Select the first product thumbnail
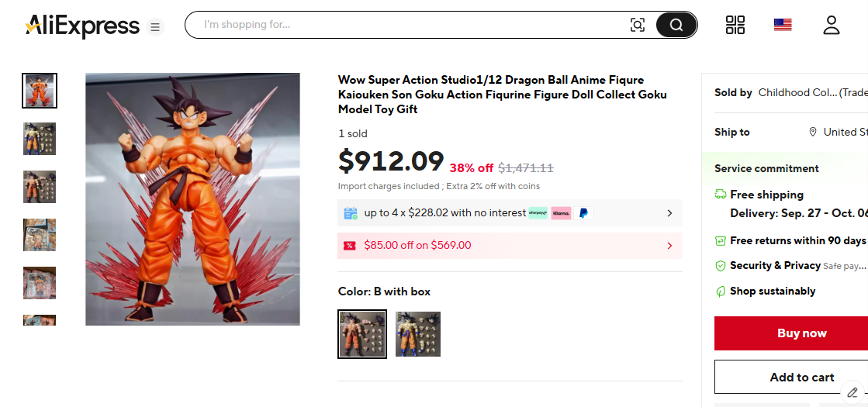 tap(40, 91)
